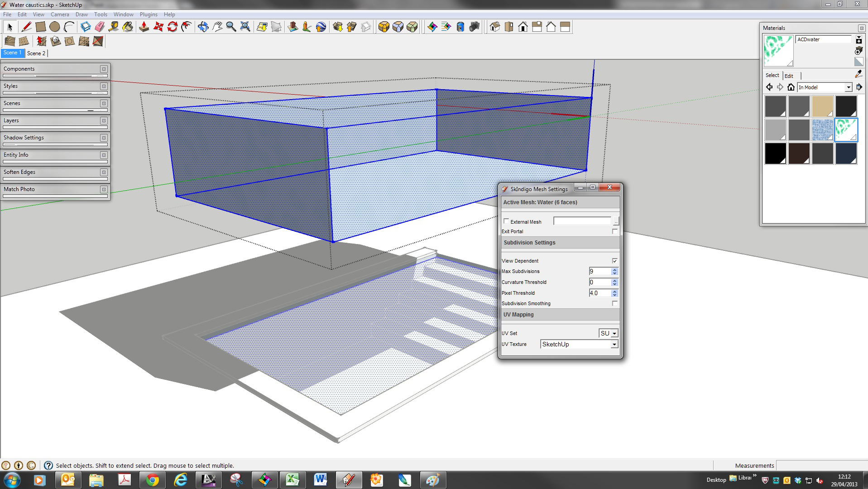Choose the Tape Measure tool
The width and height of the screenshot is (868, 489).
pyautogui.click(x=114, y=27)
